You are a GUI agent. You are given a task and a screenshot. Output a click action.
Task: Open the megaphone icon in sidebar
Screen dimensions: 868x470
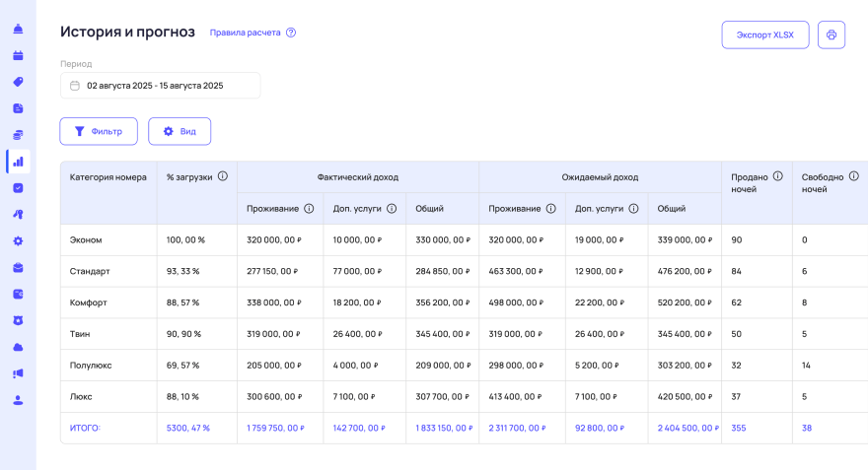pos(18,373)
